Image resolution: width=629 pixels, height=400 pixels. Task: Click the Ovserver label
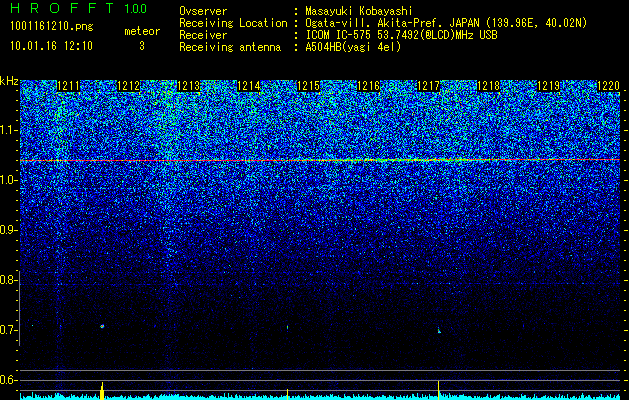click(x=203, y=11)
